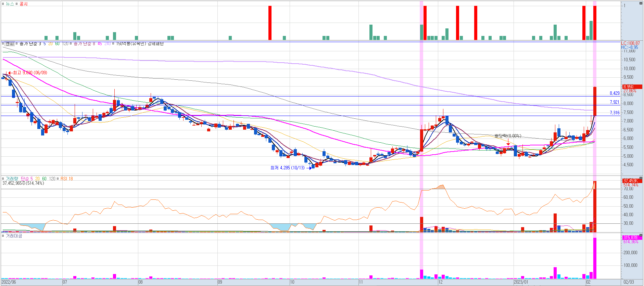This screenshot has height=286, width=644.
Task: Select the red 공시 indicator label
Action: click(23, 4)
